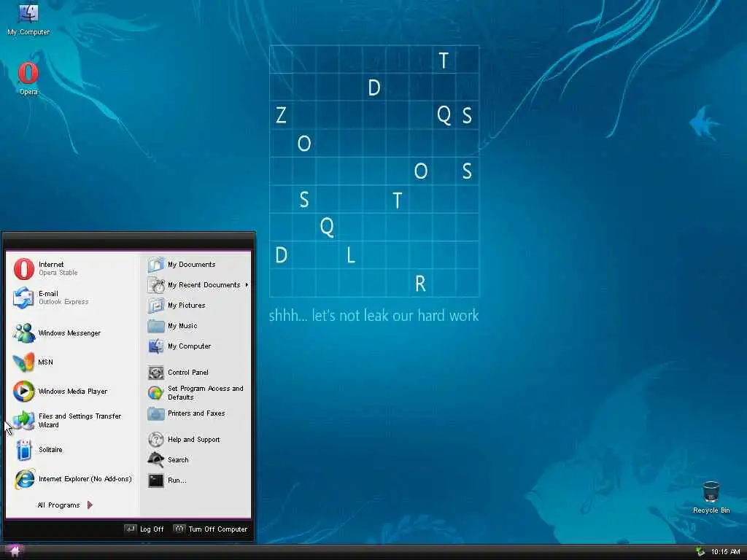The image size is (747, 560).
Task: Click the 'My Documents' text
Action: (192, 264)
